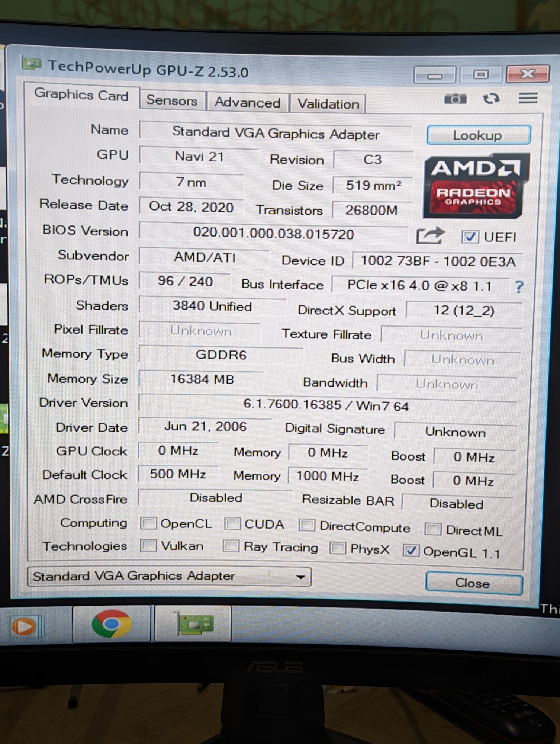The image size is (560, 744).
Task: Click the Bus Width Unknown value
Action: tap(462, 360)
